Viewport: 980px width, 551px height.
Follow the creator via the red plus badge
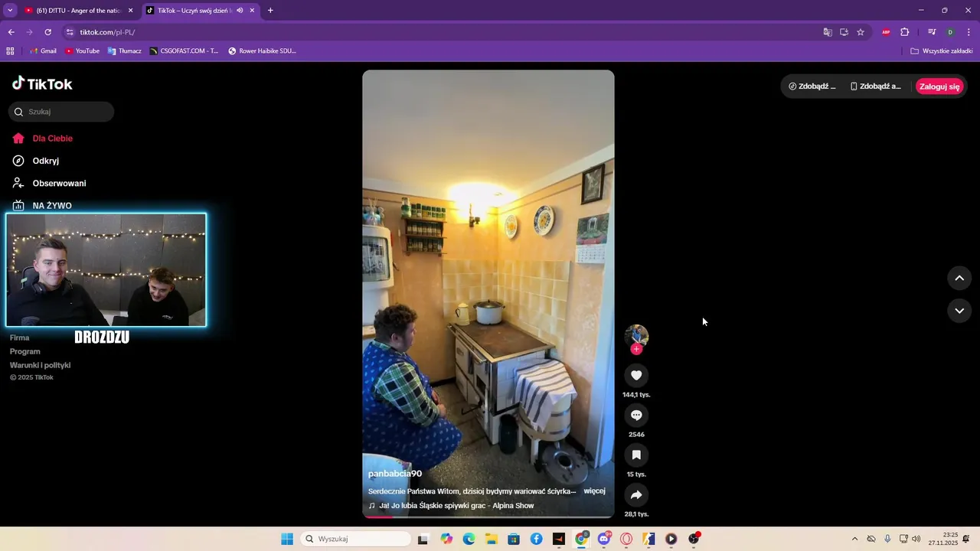click(x=636, y=349)
